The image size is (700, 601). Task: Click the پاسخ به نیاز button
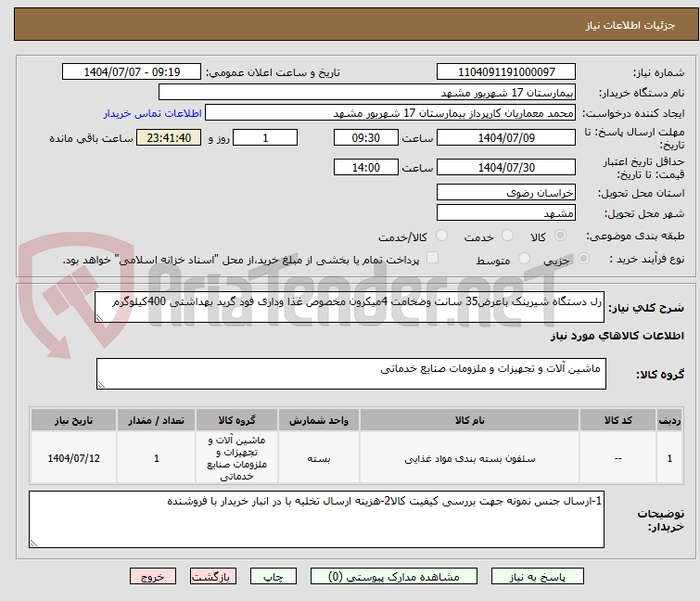(x=528, y=576)
